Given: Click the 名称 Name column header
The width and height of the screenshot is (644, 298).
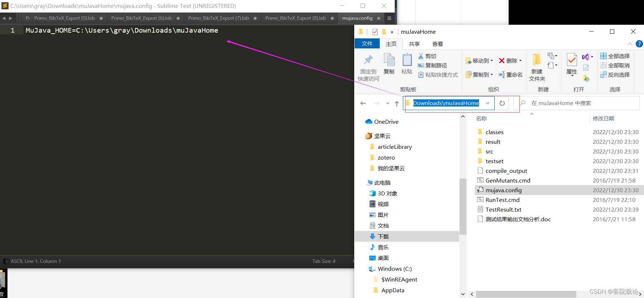Looking at the screenshot, I should point(481,118).
